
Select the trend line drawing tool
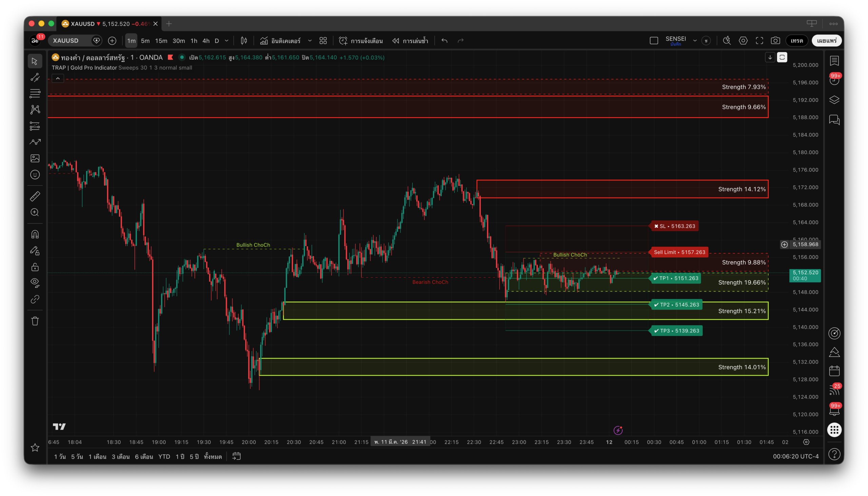(35, 78)
